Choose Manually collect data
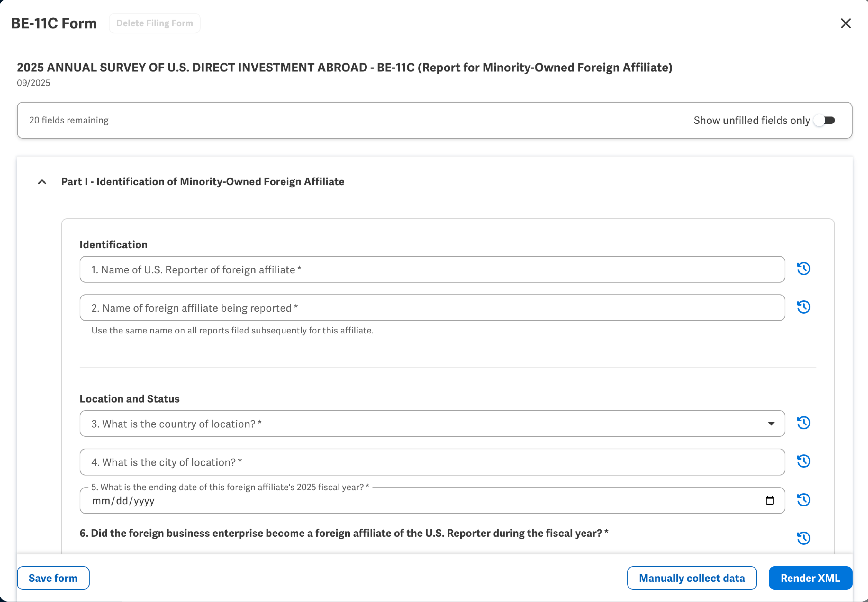868x602 pixels. [692, 578]
